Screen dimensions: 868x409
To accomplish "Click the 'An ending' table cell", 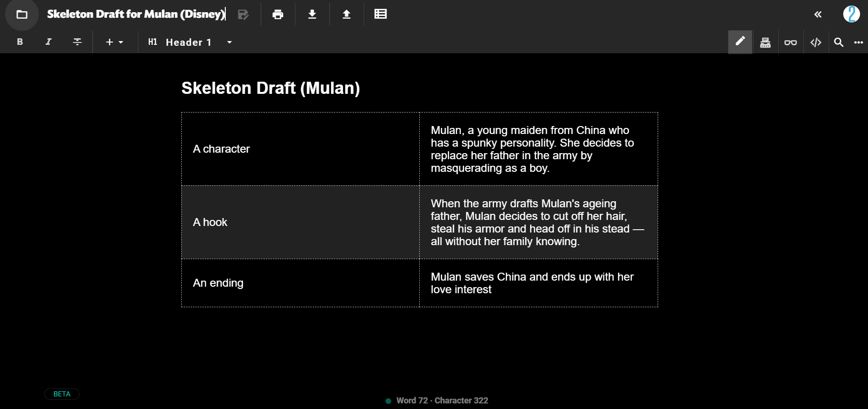I will [x=301, y=283].
